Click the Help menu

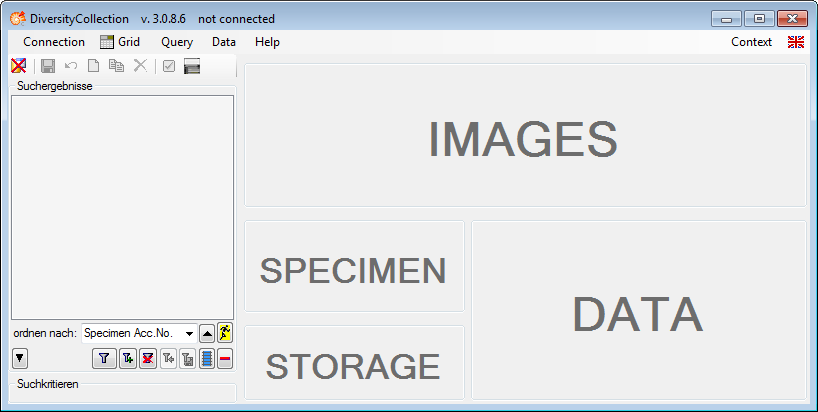(x=267, y=42)
